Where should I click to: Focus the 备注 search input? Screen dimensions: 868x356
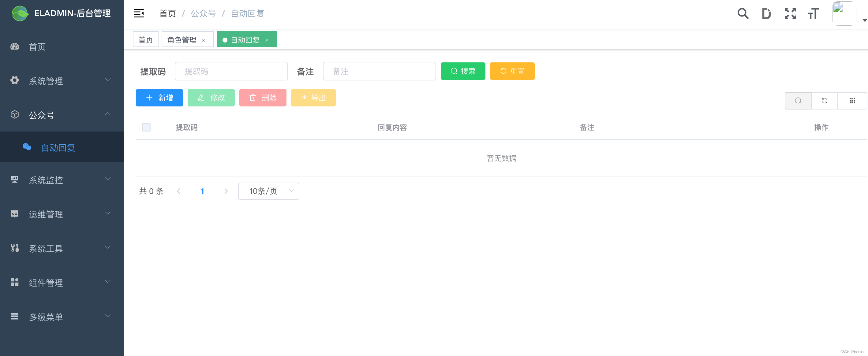380,71
